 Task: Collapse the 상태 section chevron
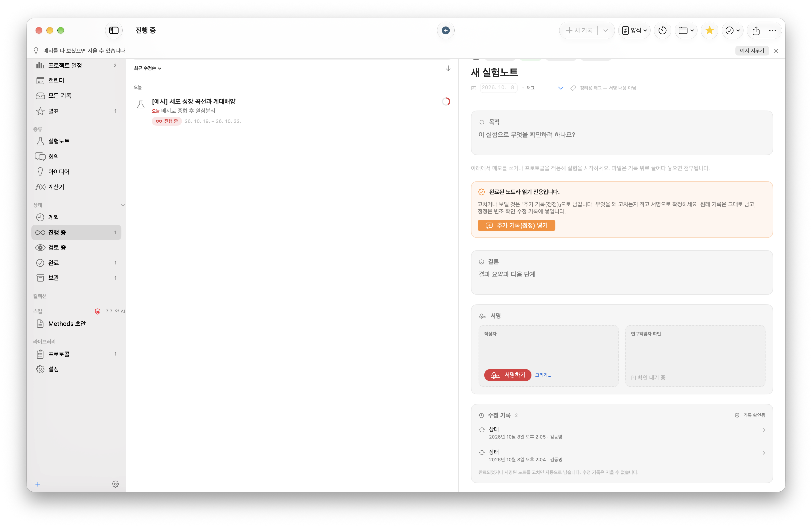(122, 205)
